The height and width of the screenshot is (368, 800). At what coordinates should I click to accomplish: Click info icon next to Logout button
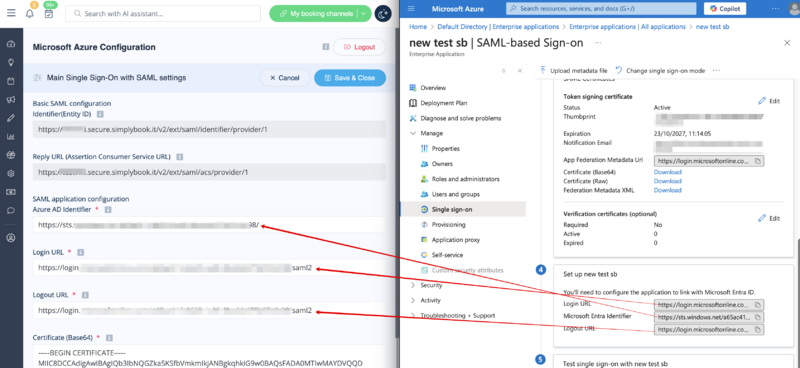[326, 47]
